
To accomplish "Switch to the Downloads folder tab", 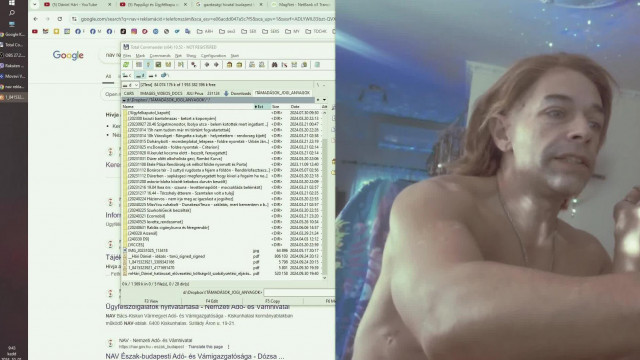I will 238,93.
